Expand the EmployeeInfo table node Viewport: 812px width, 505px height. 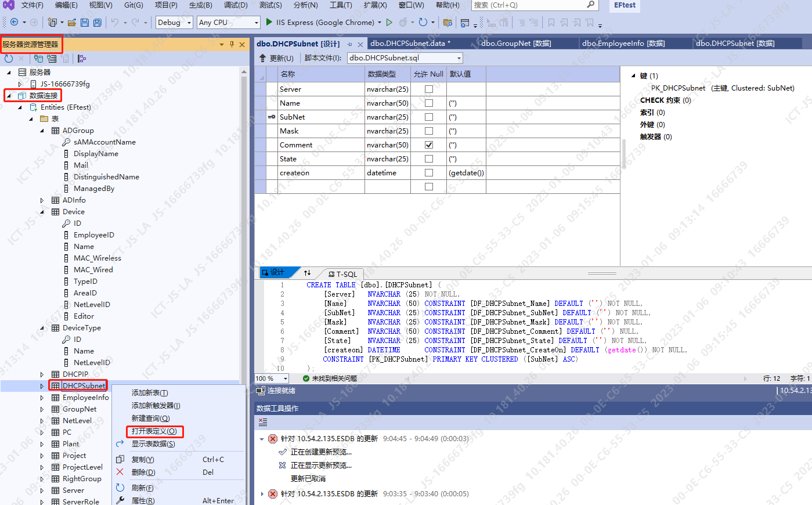pos(42,398)
